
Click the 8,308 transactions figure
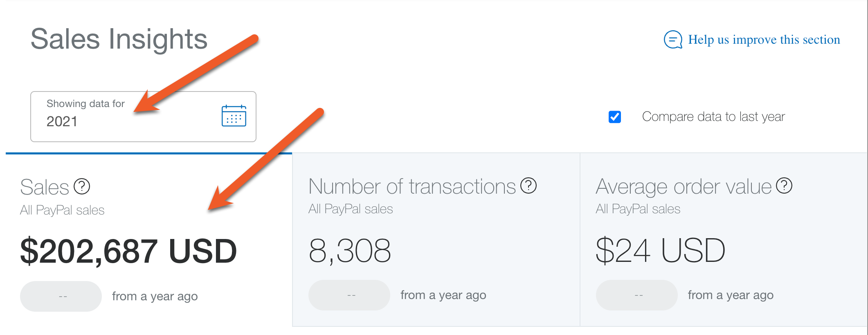(x=350, y=251)
